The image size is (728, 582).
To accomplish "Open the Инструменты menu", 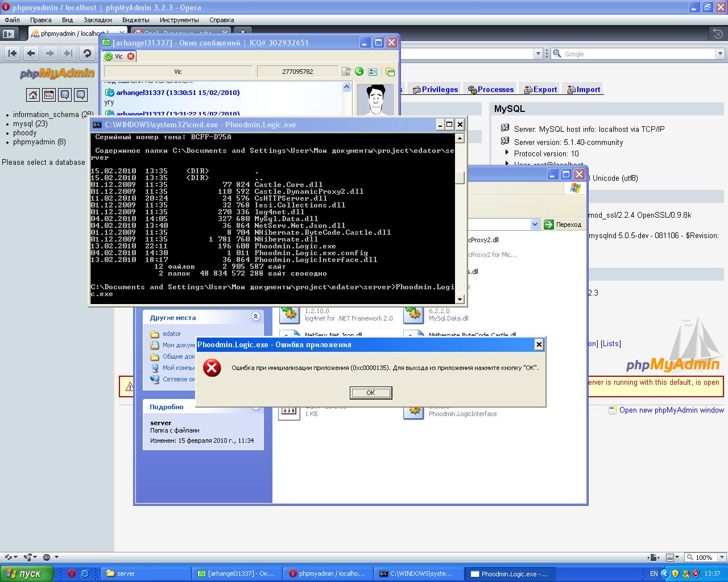I will (x=179, y=20).
